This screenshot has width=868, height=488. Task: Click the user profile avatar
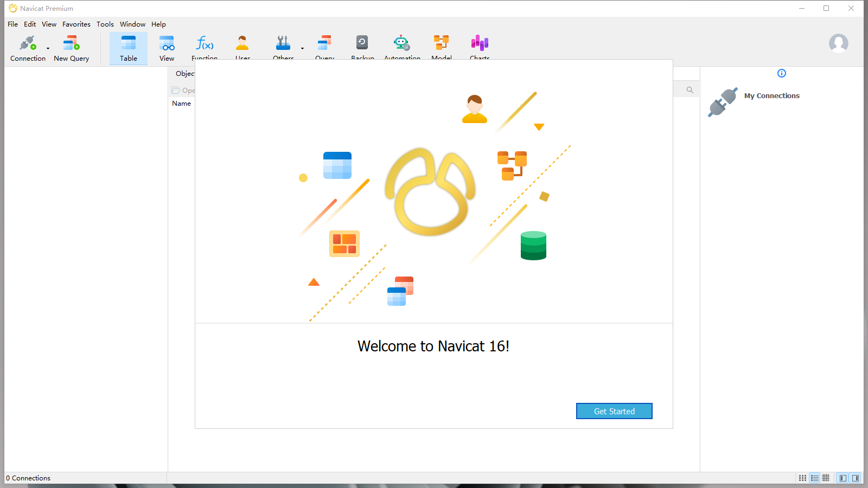click(x=839, y=43)
